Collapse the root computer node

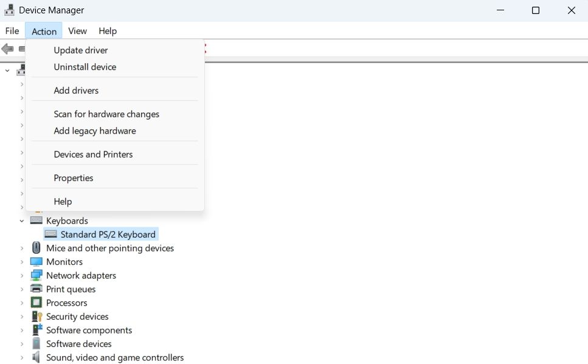pos(7,70)
